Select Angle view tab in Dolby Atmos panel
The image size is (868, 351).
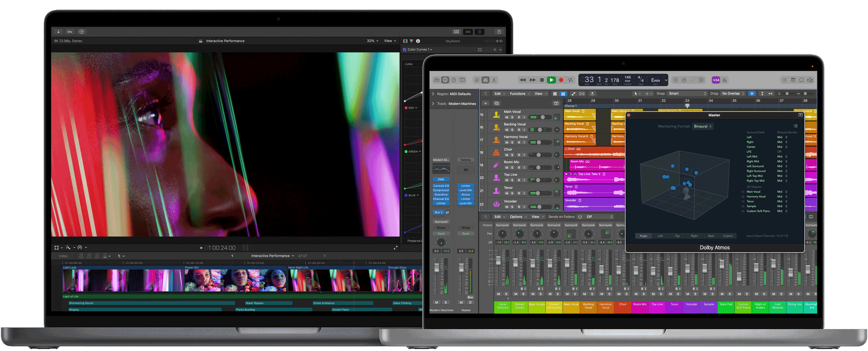643,236
